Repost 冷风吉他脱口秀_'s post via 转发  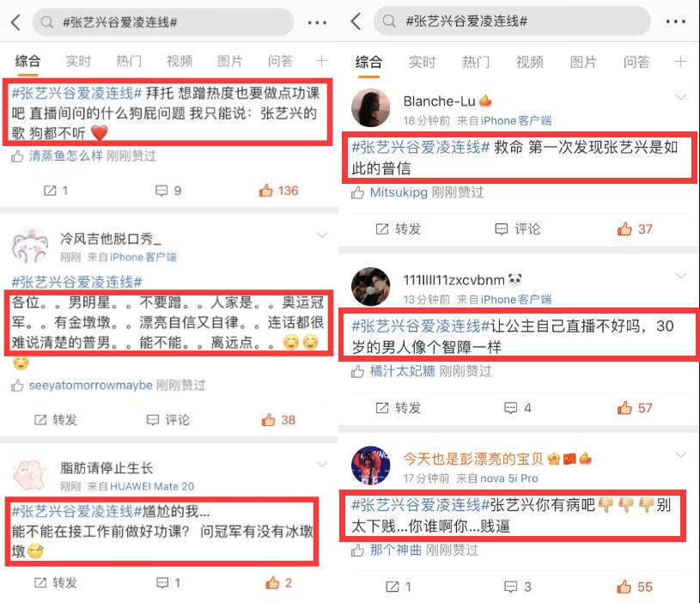click(56, 419)
